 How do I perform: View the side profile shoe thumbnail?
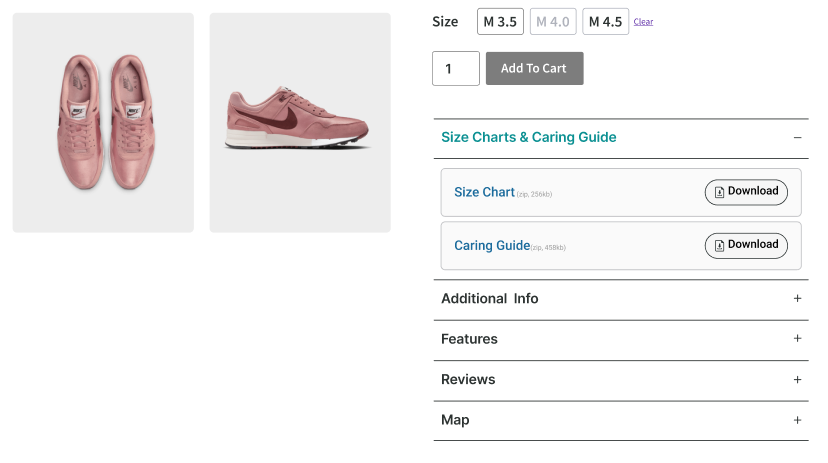coord(299,122)
